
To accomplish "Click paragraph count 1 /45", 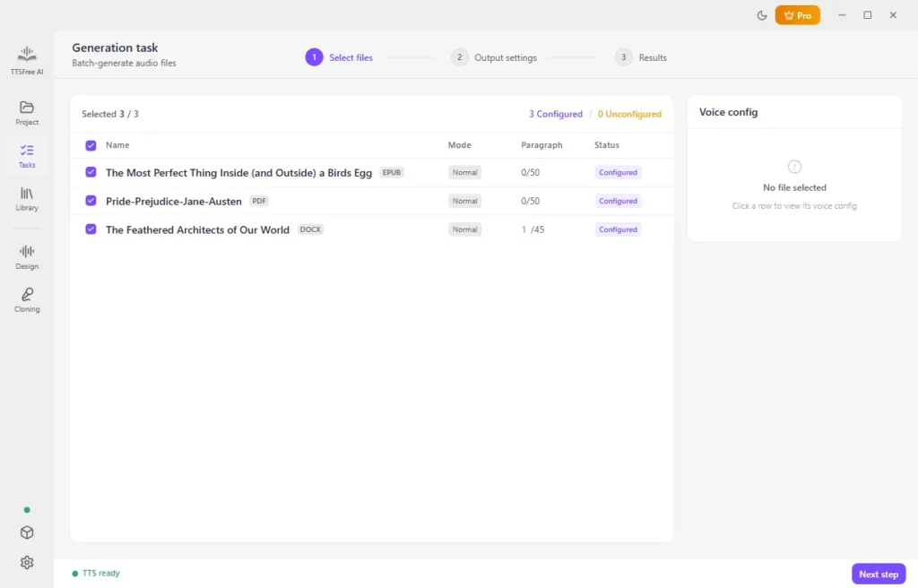I will 533,229.
